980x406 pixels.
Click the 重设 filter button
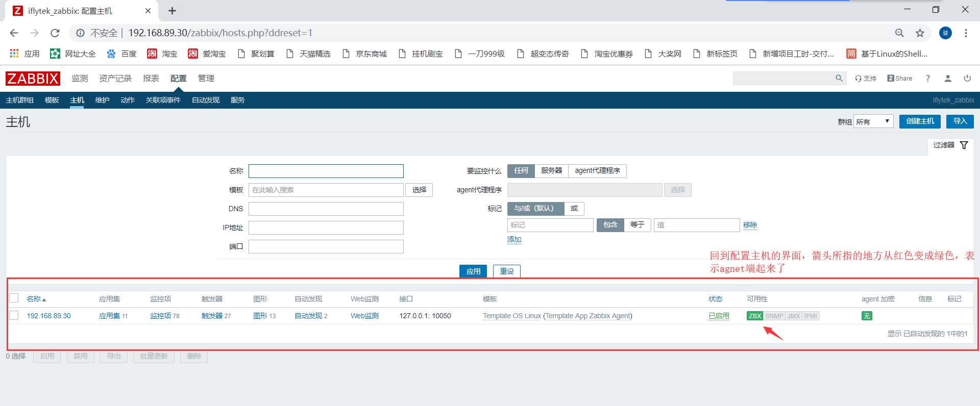507,271
